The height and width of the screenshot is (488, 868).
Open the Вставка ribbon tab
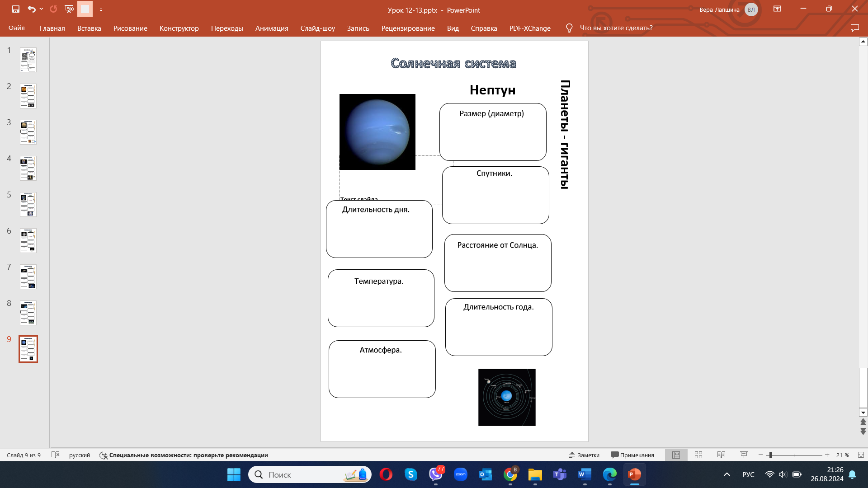tap(89, 28)
